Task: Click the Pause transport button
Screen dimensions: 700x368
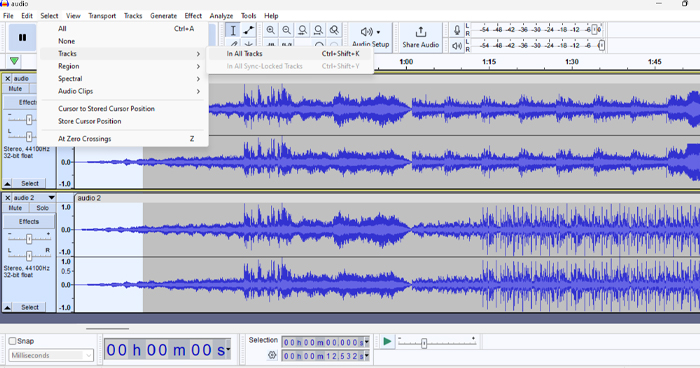Action: (22, 38)
